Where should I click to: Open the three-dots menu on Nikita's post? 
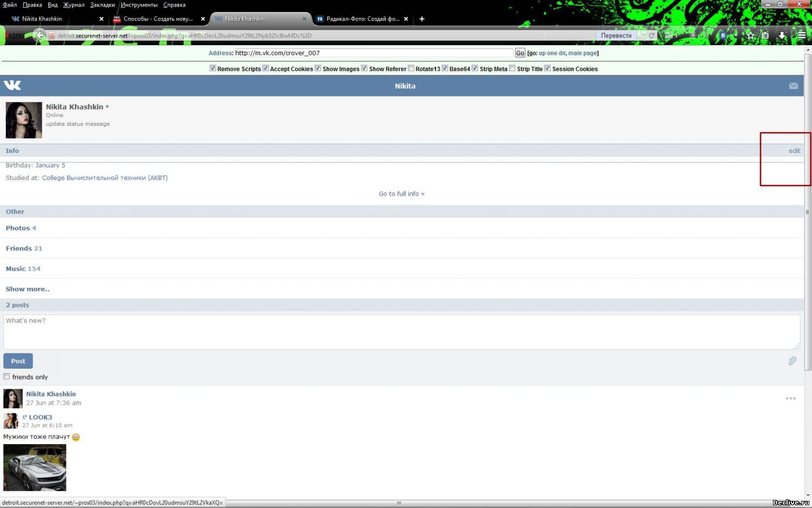(x=791, y=398)
